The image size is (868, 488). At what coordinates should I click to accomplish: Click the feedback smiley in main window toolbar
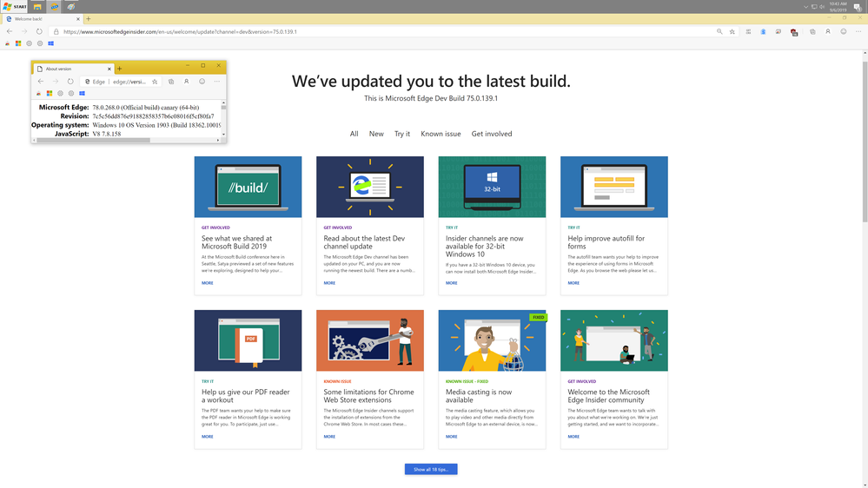[844, 31]
